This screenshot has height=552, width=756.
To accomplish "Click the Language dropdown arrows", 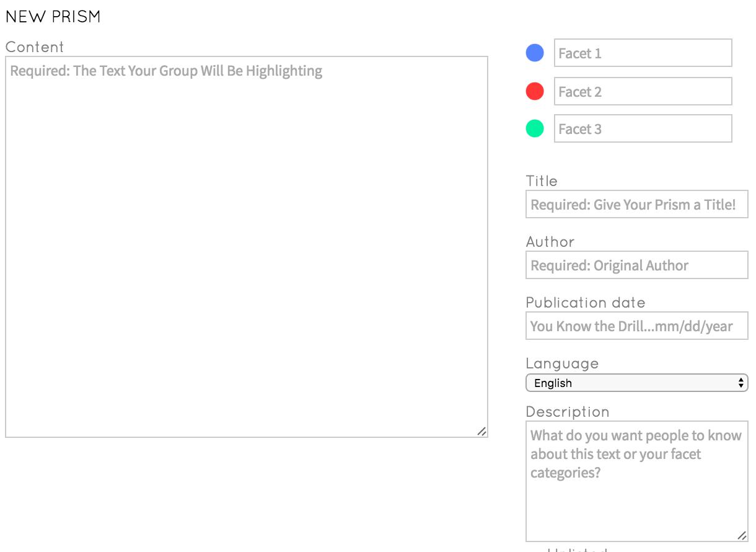I will click(741, 383).
